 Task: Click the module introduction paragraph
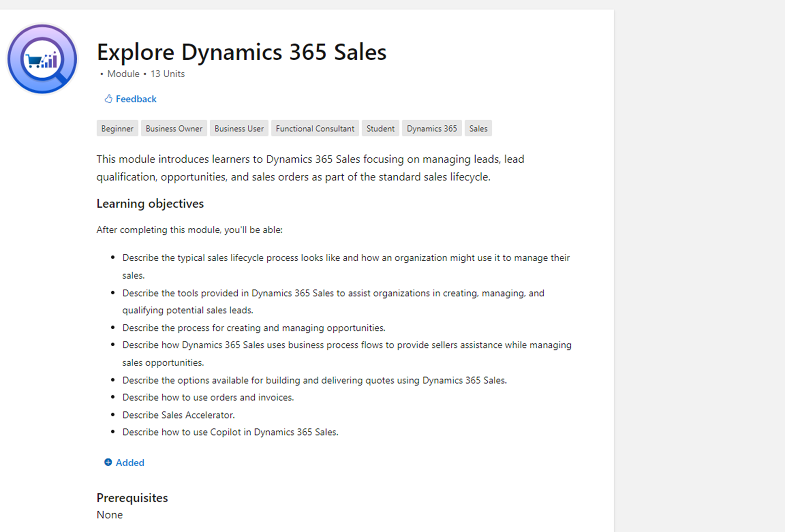pos(310,168)
